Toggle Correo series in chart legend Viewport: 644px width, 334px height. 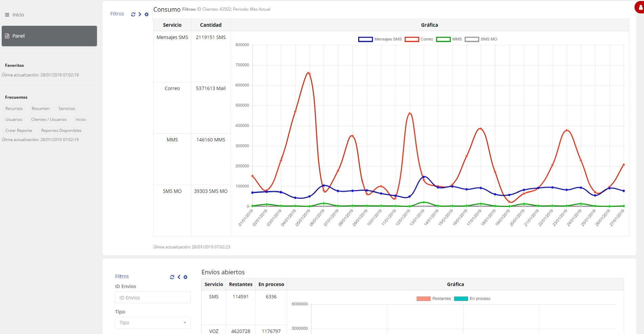(x=419, y=39)
